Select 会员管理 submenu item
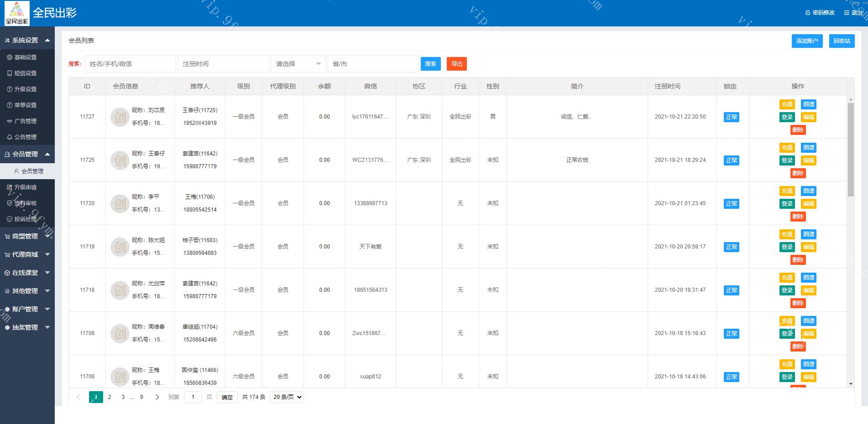 (x=32, y=171)
